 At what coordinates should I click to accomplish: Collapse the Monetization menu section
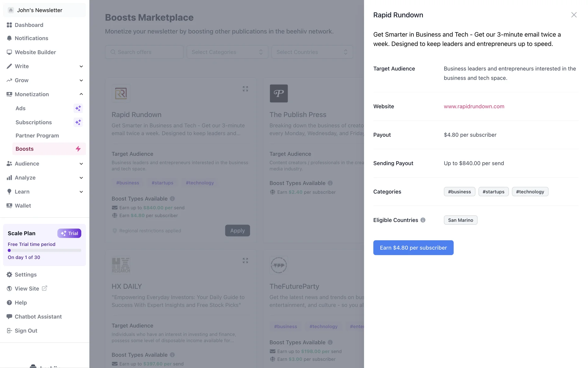coord(81,94)
